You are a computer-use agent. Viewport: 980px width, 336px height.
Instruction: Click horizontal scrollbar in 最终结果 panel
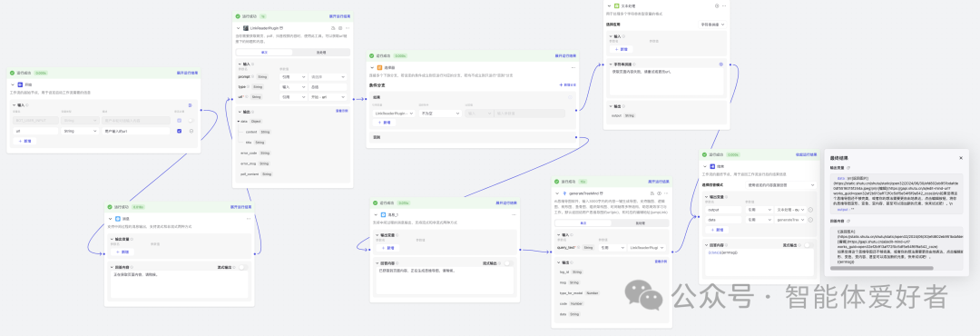(x=881, y=268)
